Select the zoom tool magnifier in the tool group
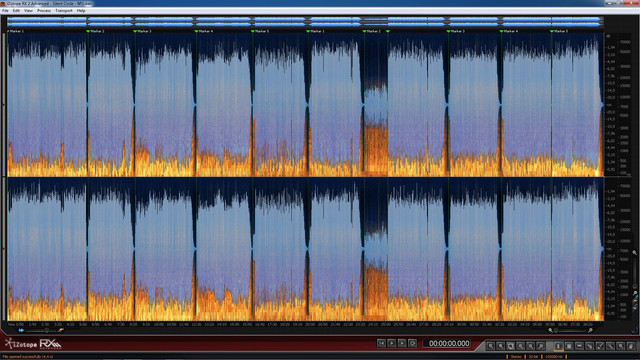 [x=621, y=346]
